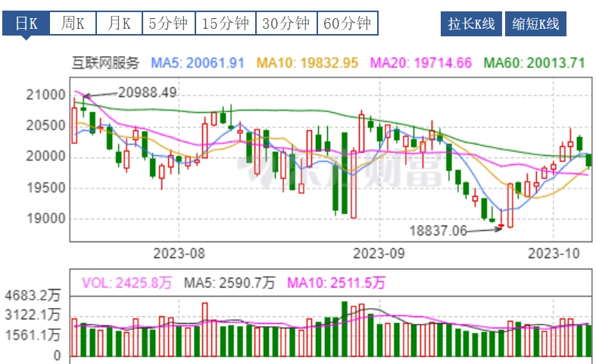The width and height of the screenshot is (596, 364).
Task: Open the 60分钟 interval tab
Action: point(347,23)
